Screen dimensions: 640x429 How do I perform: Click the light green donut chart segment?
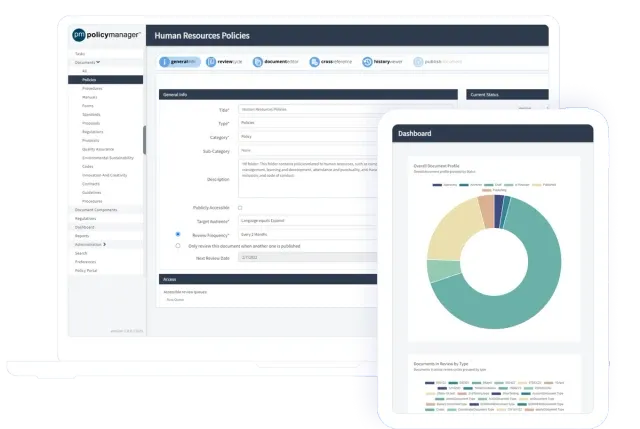click(443, 270)
